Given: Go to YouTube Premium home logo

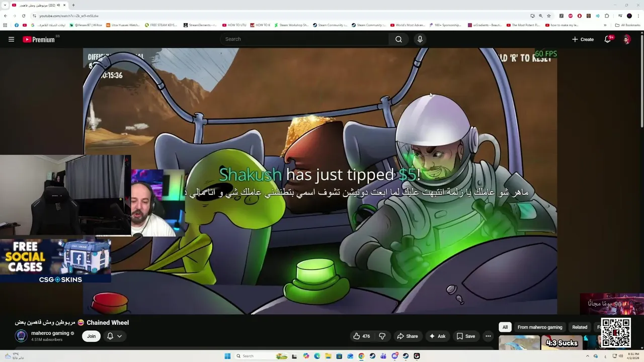Looking at the screenshot, I should point(39,39).
